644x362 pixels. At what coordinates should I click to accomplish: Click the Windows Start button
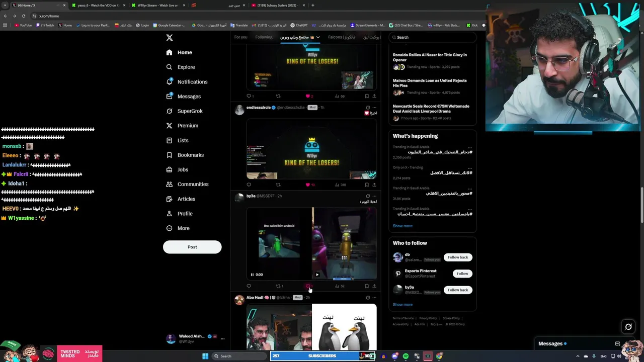pos(205,356)
